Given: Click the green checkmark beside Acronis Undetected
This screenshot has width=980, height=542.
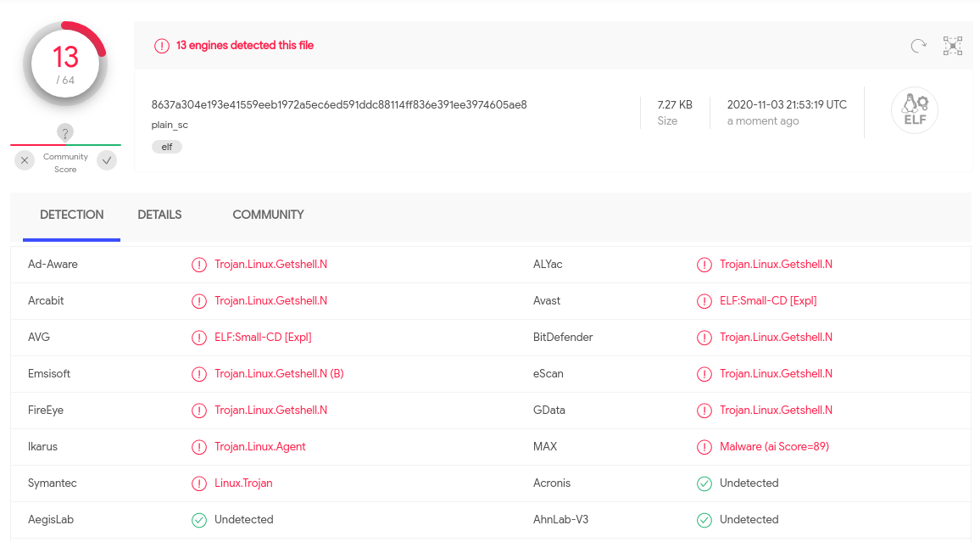Looking at the screenshot, I should (x=704, y=483).
